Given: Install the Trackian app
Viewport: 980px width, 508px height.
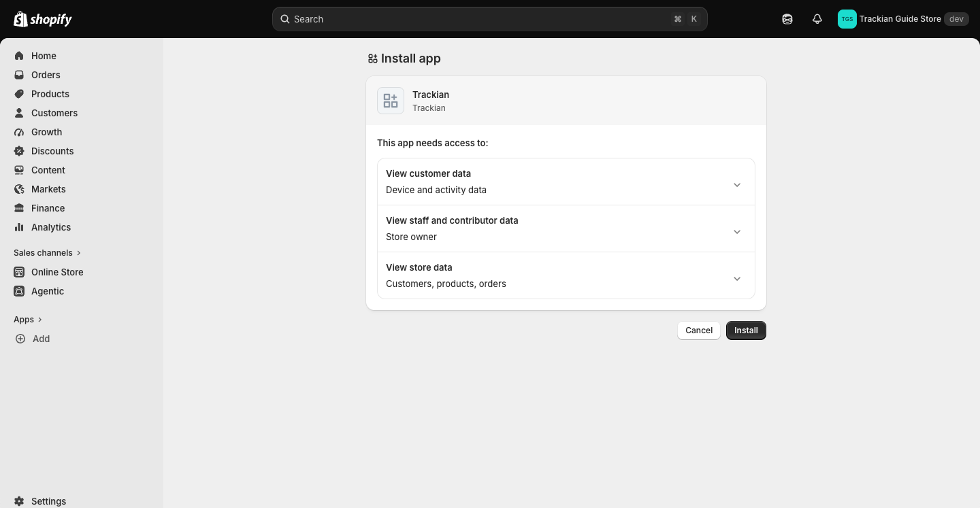Looking at the screenshot, I should pos(746,331).
